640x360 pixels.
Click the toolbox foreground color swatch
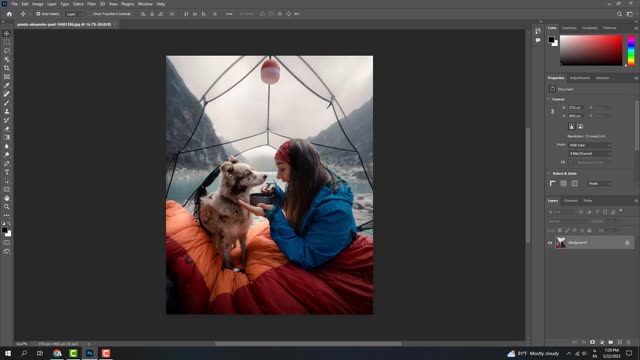[x=4, y=231]
